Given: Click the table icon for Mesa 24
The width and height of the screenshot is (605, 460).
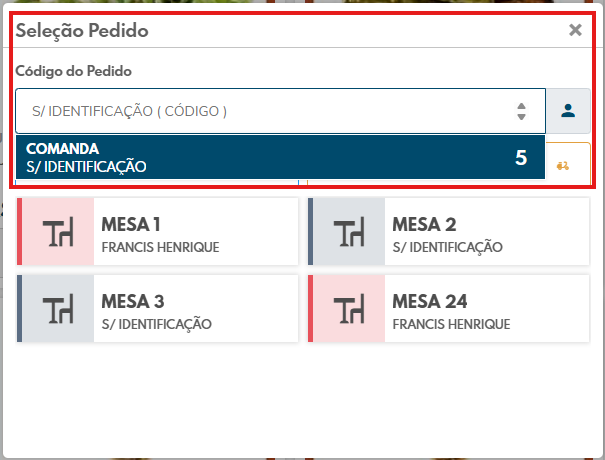Looking at the screenshot, I should 349,311.
